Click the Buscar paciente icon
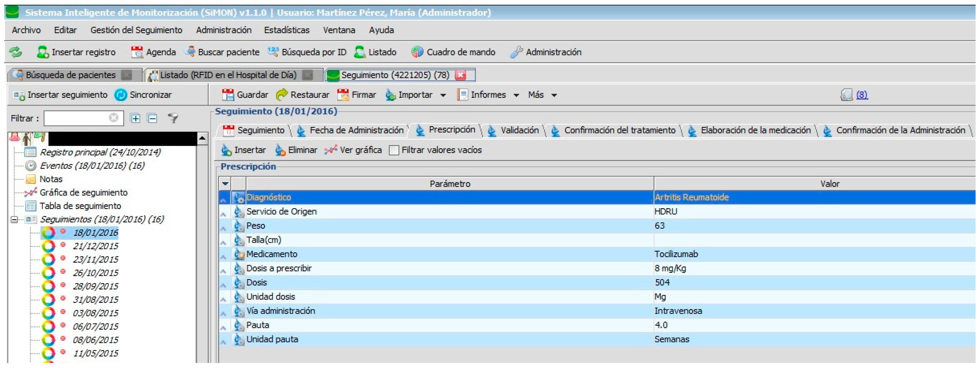Viewport: 980px width, 368px height. (x=190, y=52)
